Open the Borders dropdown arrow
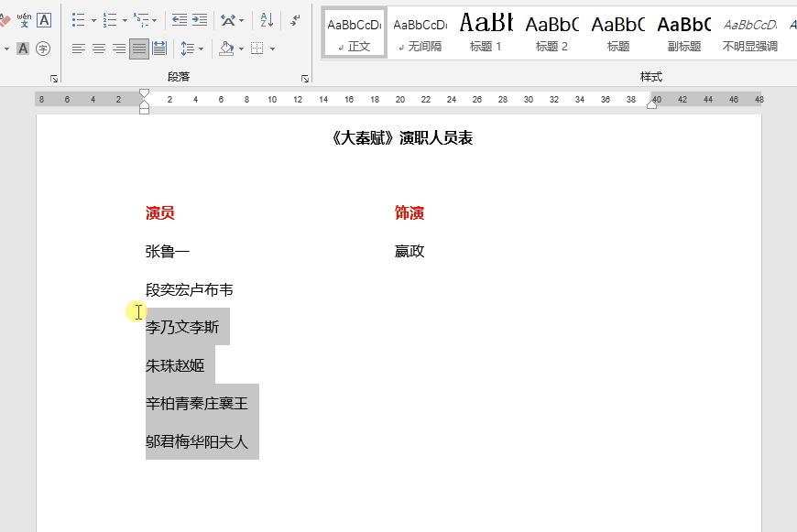The width and height of the screenshot is (797, 532). (271, 49)
